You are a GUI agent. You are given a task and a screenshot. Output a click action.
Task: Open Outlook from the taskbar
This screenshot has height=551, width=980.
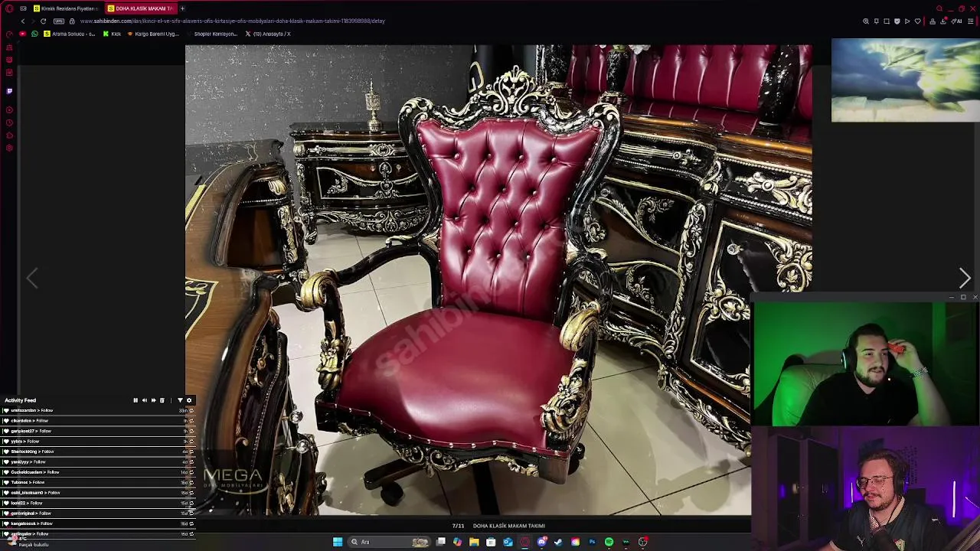click(508, 542)
